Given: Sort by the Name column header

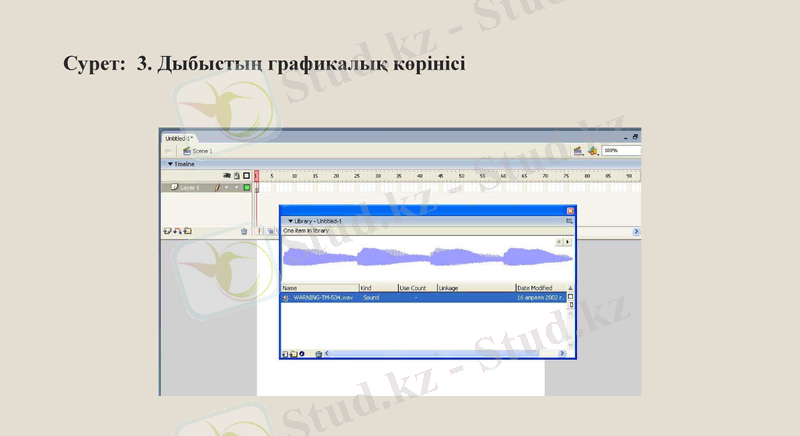Looking at the screenshot, I should point(320,288).
